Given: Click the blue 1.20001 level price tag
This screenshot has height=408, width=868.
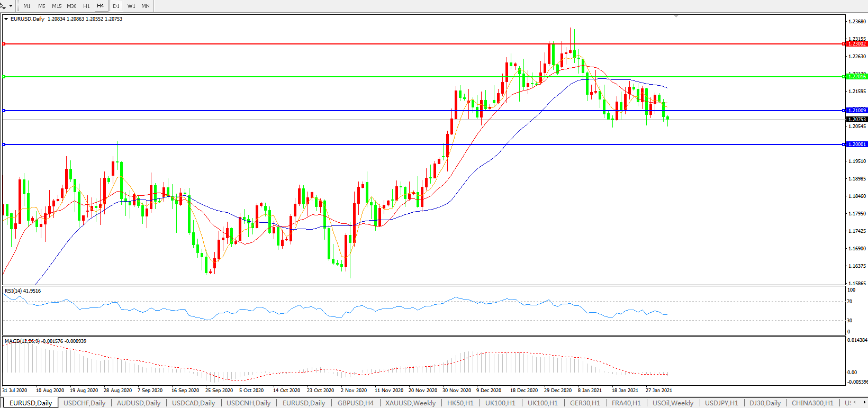Looking at the screenshot, I should (x=857, y=144).
